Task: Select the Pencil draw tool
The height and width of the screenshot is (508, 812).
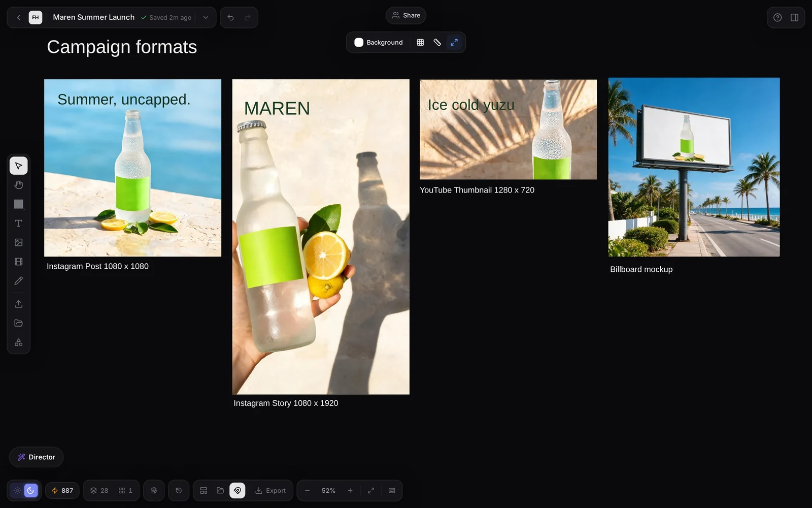Action: 19,281
